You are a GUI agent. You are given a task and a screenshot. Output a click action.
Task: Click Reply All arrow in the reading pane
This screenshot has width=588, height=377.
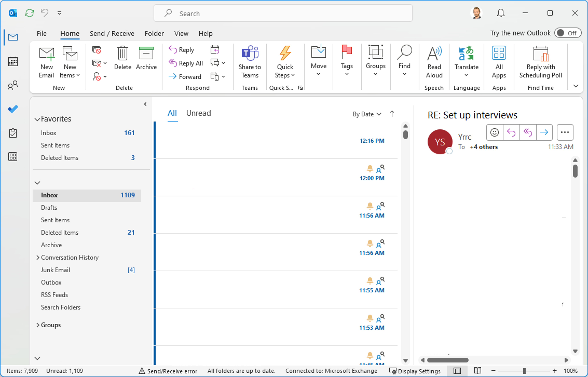pos(528,132)
